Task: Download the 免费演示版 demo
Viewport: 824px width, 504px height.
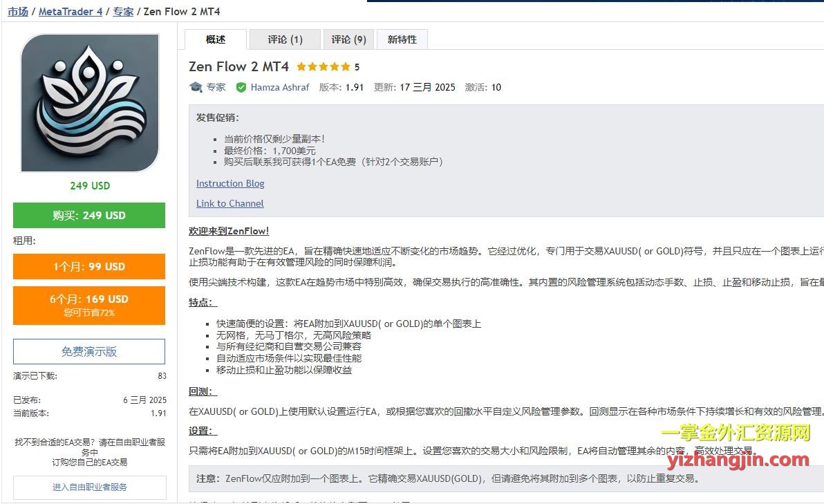Action: click(x=88, y=352)
